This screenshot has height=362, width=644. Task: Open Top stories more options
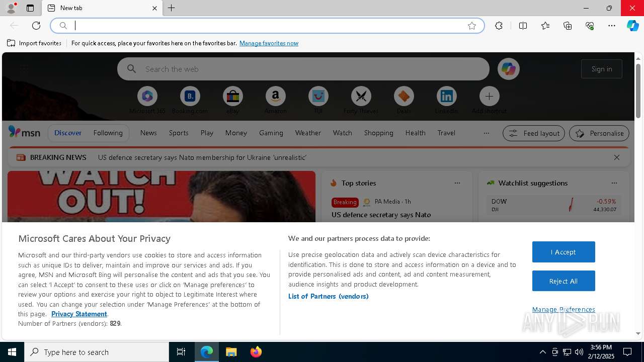[x=457, y=183]
